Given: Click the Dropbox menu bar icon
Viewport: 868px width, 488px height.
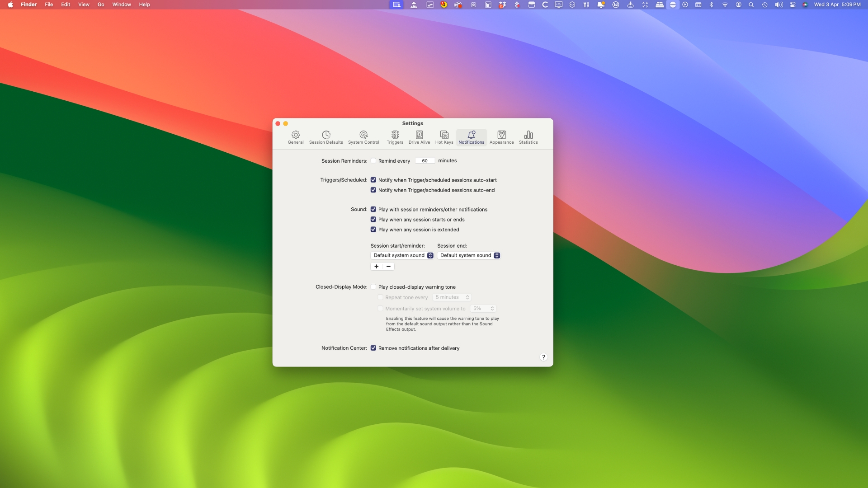Looking at the screenshot, I should (502, 5).
